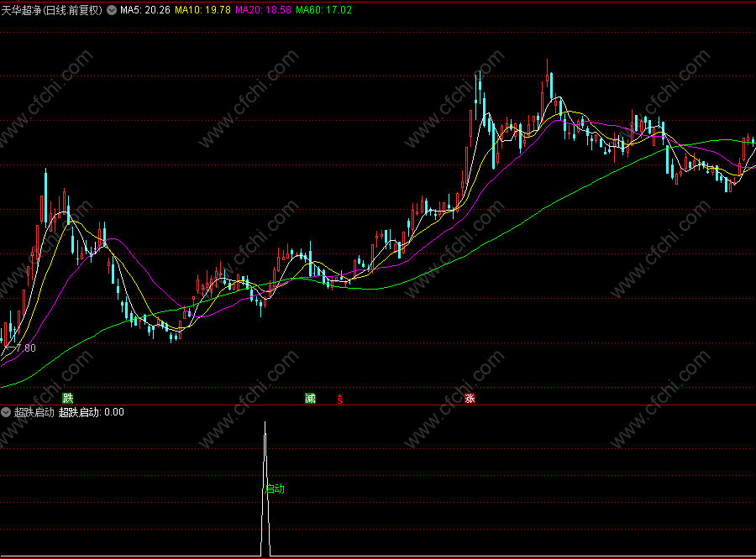The width and height of the screenshot is (756, 559).
Task: Open the dropdown arrow beside 天华超净 title
Action: tap(112, 10)
